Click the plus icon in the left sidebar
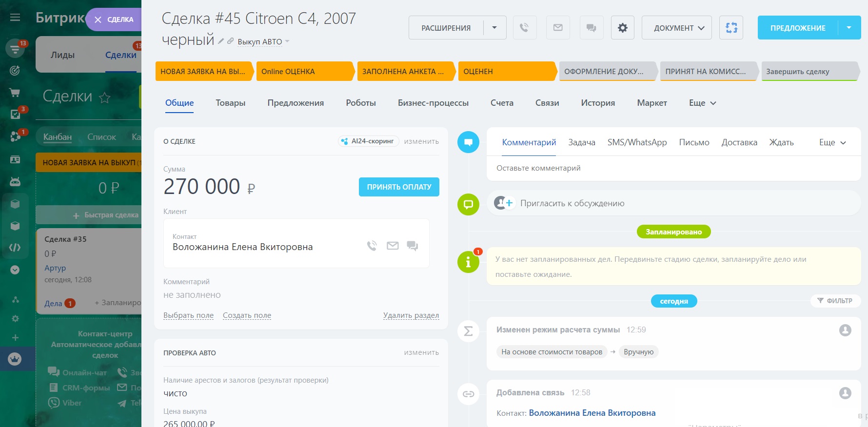 pyautogui.click(x=15, y=337)
